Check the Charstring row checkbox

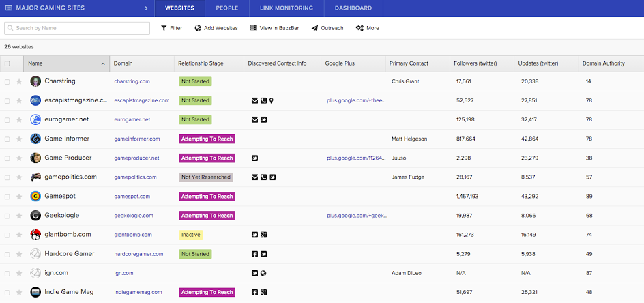[7, 81]
